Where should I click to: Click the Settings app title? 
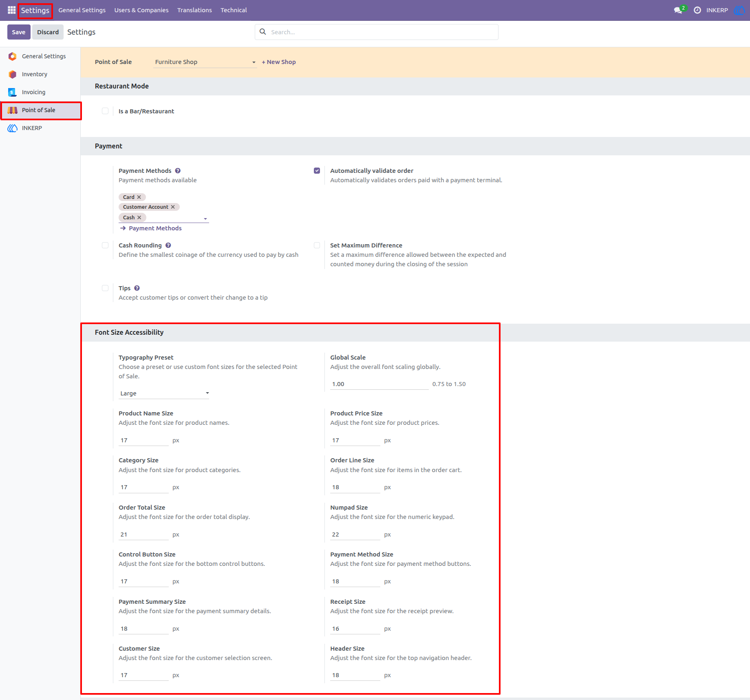(x=35, y=10)
